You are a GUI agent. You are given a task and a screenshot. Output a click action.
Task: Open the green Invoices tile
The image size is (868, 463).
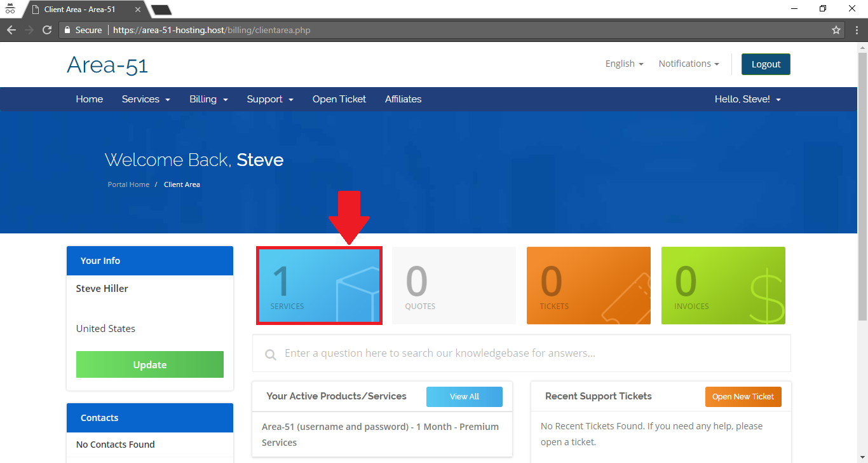[723, 286]
